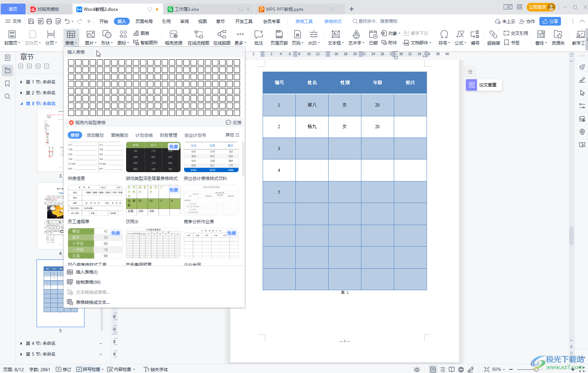Switch to web layout globe icon in status bar

point(461,369)
